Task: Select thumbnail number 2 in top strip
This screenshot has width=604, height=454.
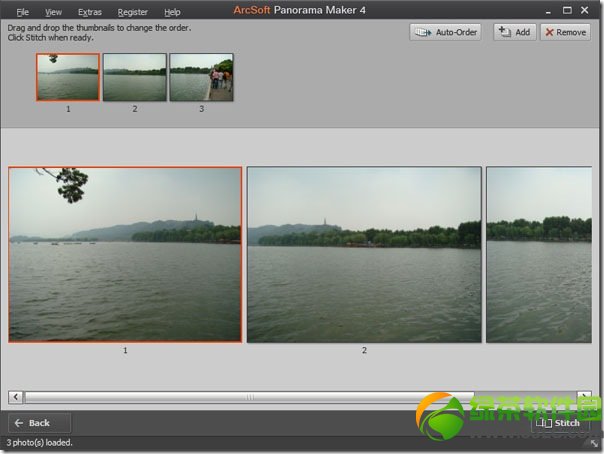Action: (135, 77)
